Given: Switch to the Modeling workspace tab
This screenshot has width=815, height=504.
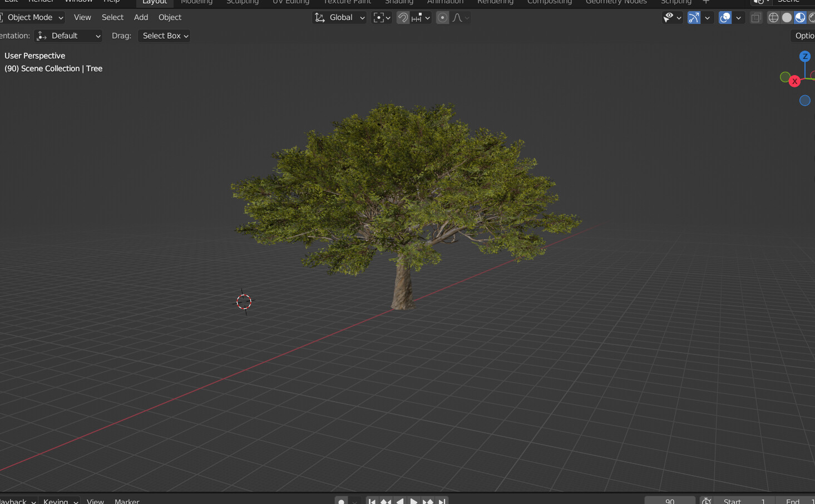Looking at the screenshot, I should tap(196, 2).
